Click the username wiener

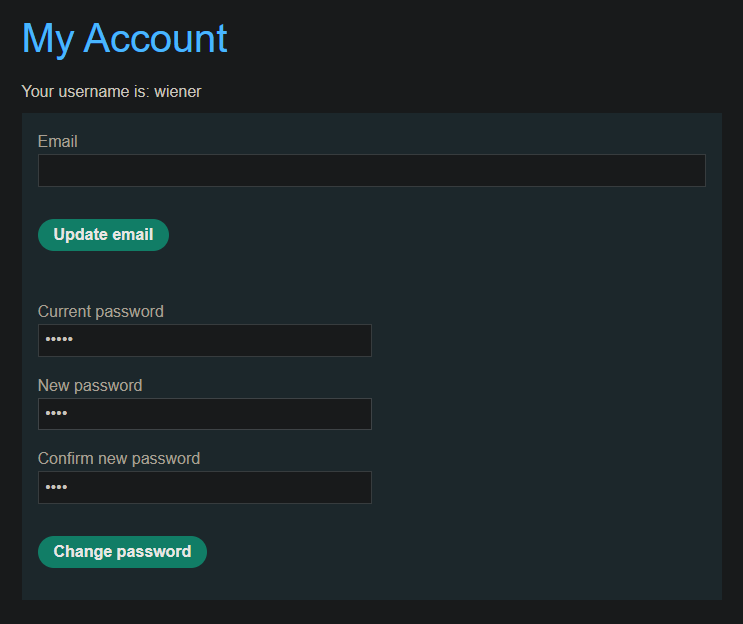pyautogui.click(x=178, y=92)
